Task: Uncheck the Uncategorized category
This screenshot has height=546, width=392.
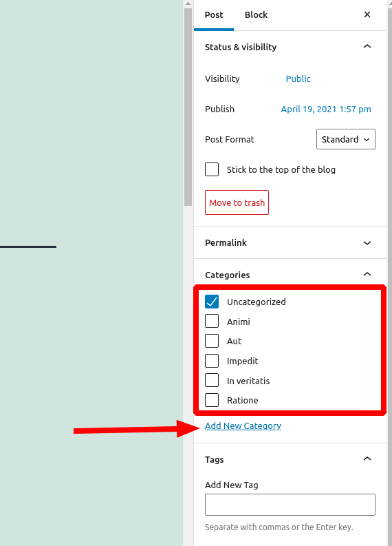Action: pos(212,302)
